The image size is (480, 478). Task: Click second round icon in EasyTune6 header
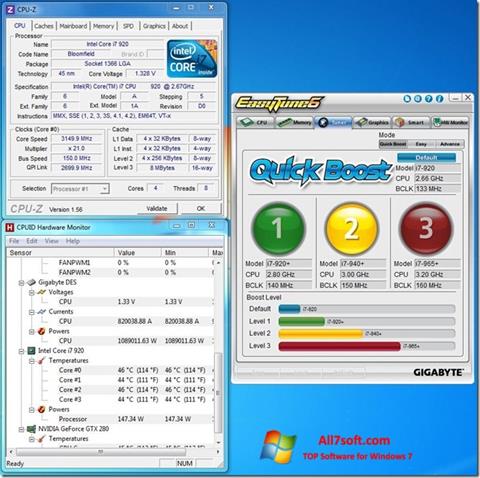pyautogui.click(x=418, y=99)
